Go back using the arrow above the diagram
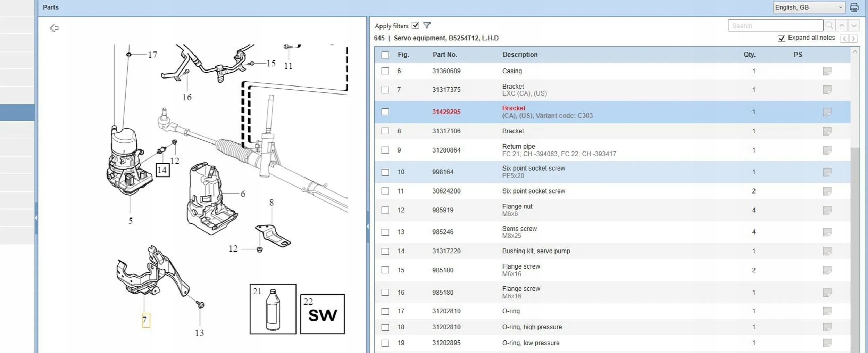The width and height of the screenshot is (868, 353). tap(54, 28)
